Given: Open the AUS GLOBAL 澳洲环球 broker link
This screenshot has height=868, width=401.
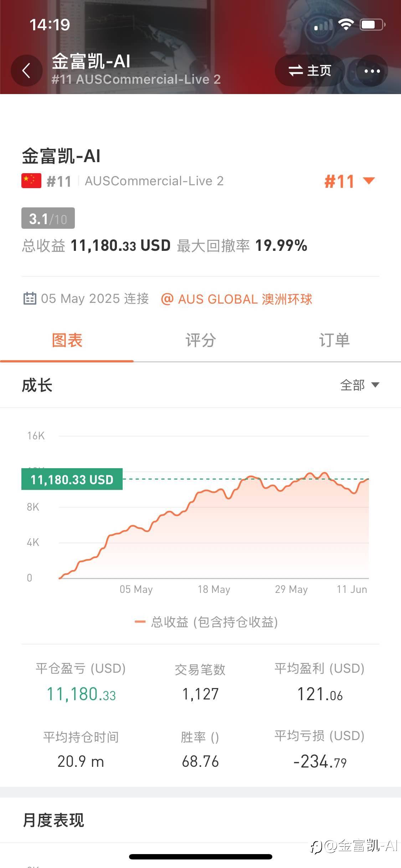Looking at the screenshot, I should pyautogui.click(x=237, y=299).
